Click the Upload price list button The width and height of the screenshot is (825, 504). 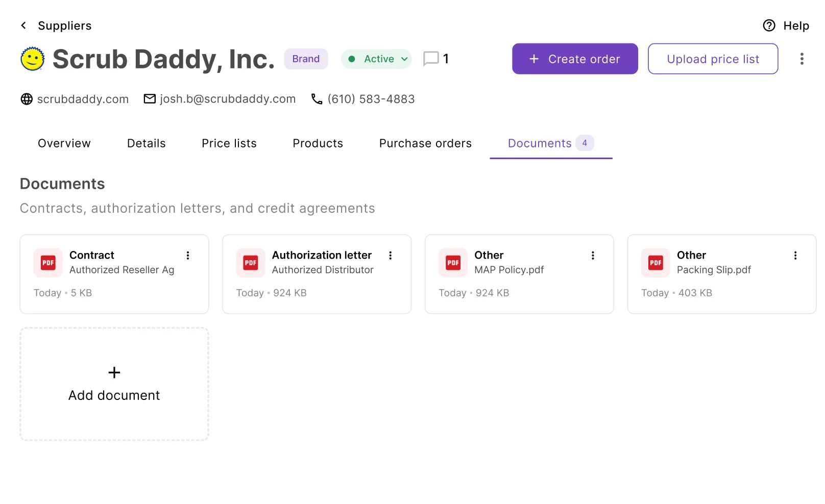(713, 59)
